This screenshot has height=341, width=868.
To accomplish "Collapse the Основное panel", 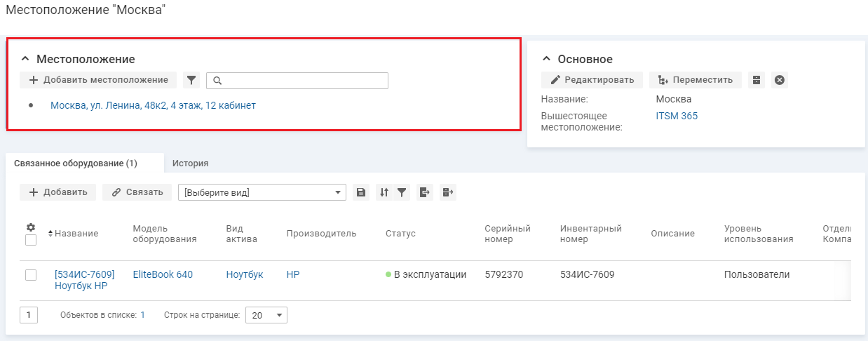I will [x=547, y=60].
